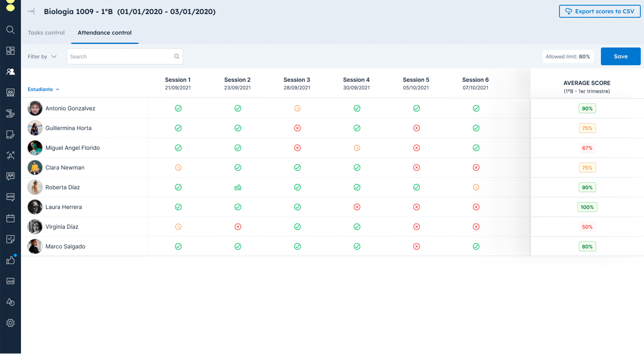Click the yellow logo at sidebar top

(x=10, y=6)
